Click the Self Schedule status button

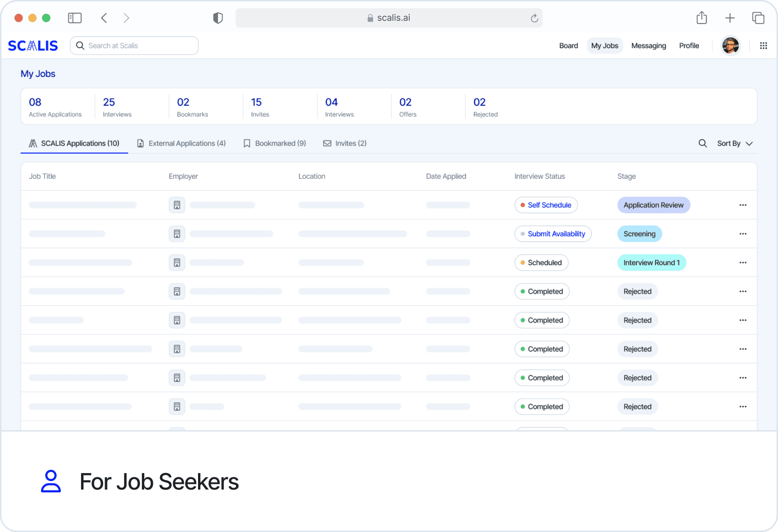pyautogui.click(x=546, y=205)
